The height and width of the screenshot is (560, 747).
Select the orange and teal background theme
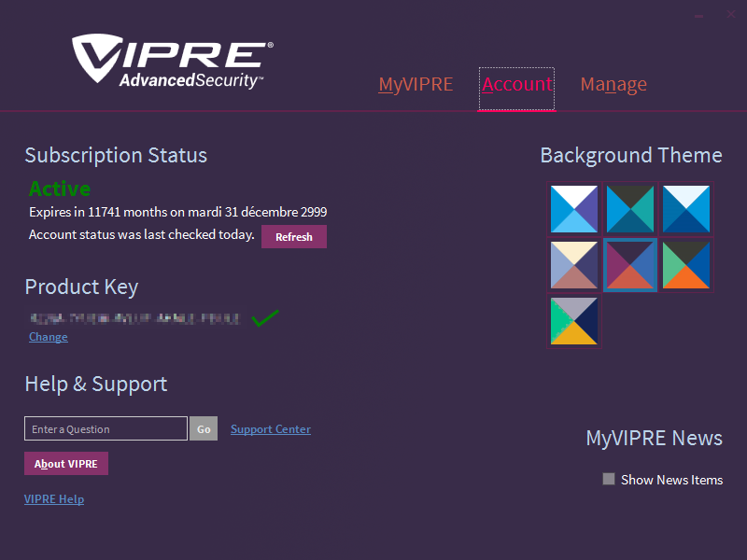[x=685, y=265]
